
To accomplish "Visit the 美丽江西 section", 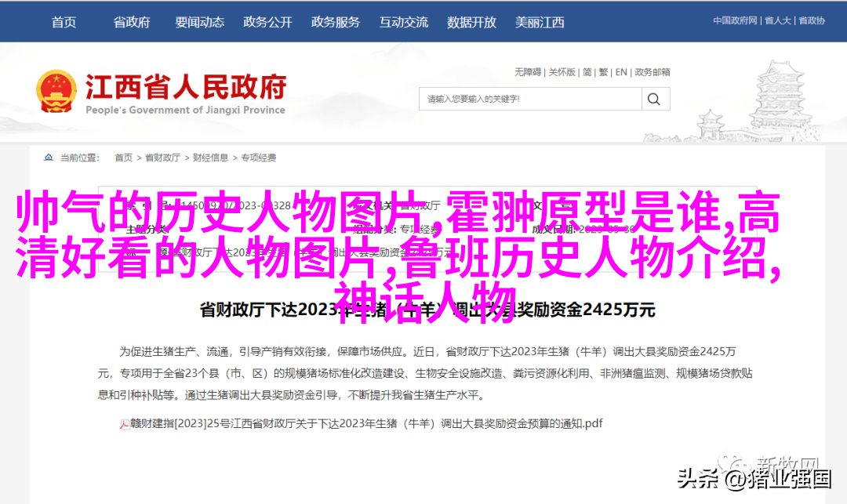I will [540, 22].
